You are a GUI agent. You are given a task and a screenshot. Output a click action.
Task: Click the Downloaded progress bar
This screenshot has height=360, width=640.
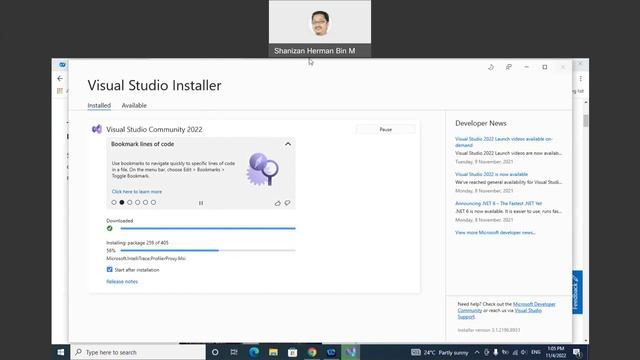[208, 229]
